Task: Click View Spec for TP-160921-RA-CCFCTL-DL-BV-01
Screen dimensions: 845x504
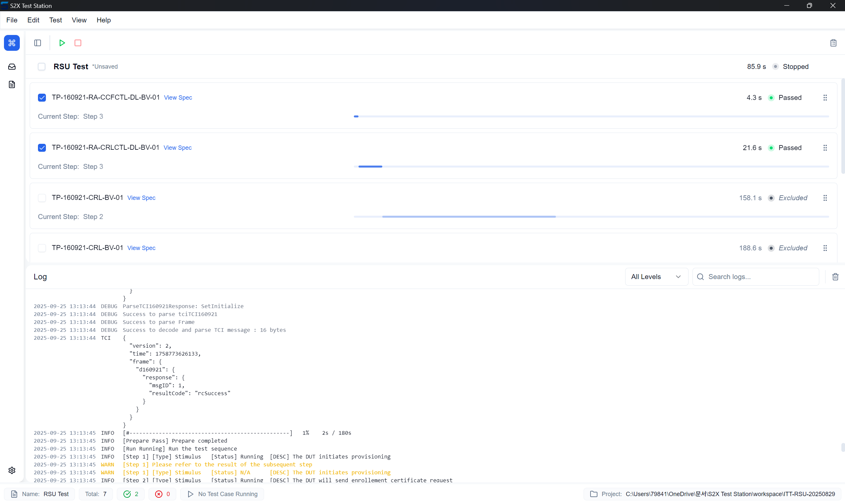Action: tap(178, 98)
